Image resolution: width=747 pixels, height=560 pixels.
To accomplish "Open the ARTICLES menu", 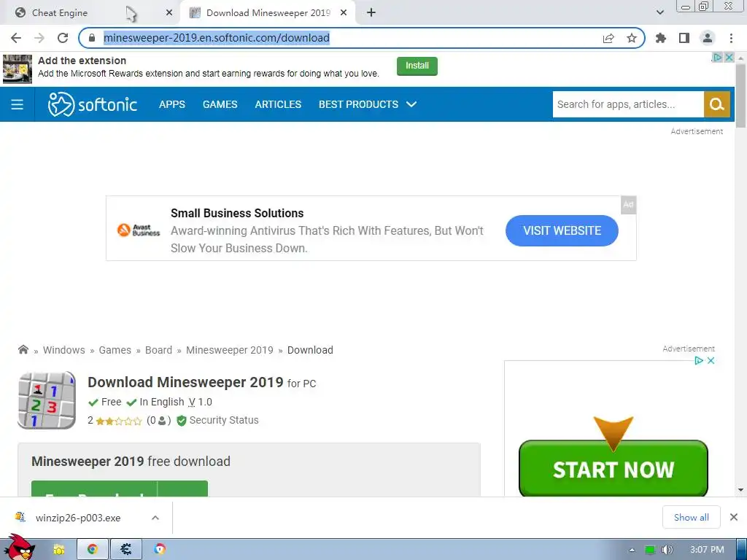I will click(x=278, y=104).
